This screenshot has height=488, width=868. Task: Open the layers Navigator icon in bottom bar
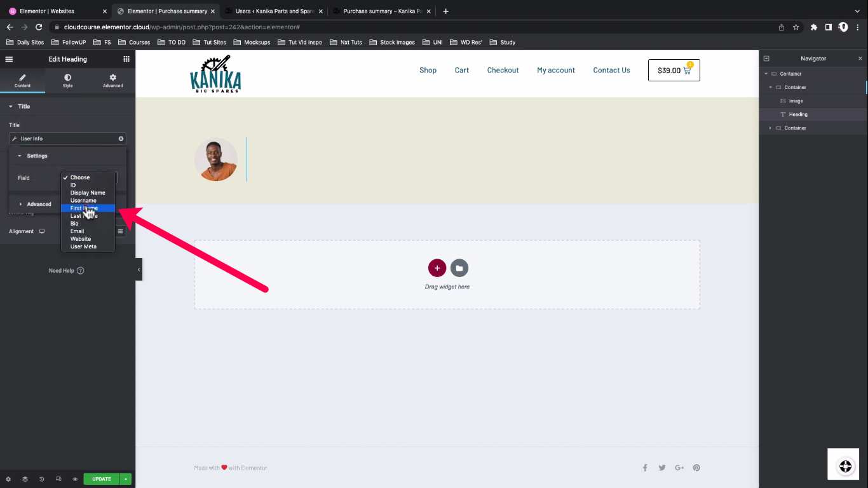coord(25,479)
